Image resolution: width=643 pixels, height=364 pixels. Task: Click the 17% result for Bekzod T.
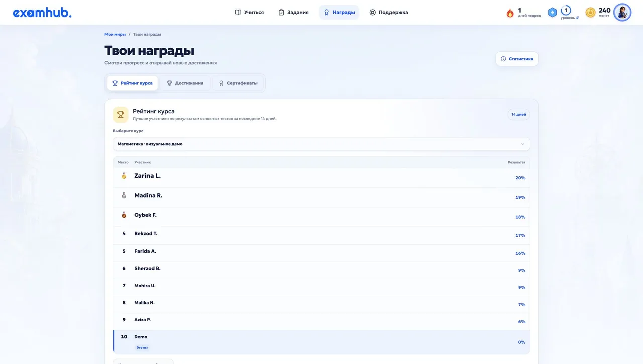520,235
